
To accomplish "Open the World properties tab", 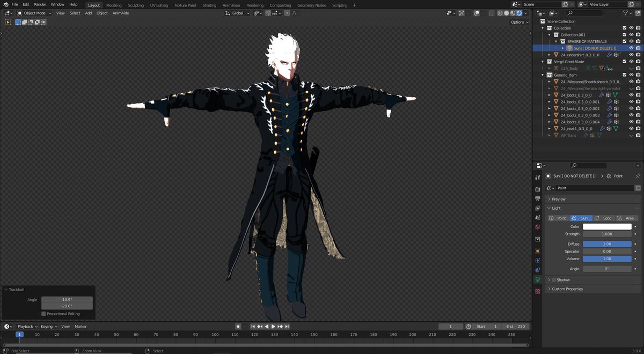I will coord(537,227).
